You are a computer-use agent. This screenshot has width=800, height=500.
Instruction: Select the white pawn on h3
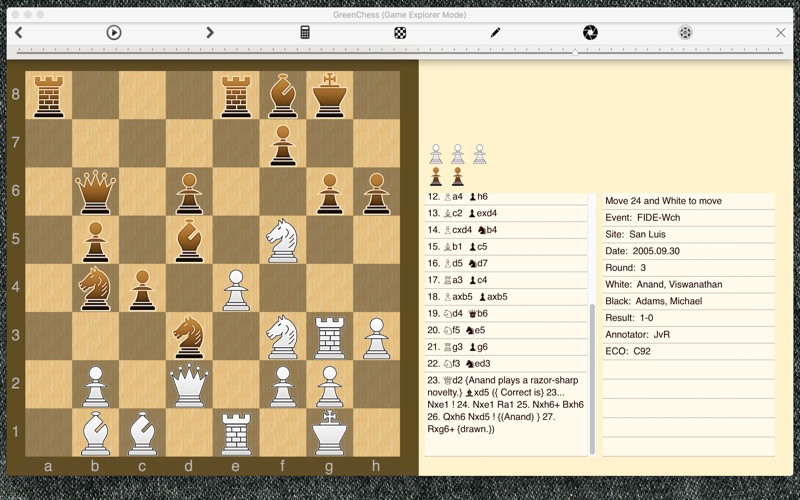pos(377,338)
